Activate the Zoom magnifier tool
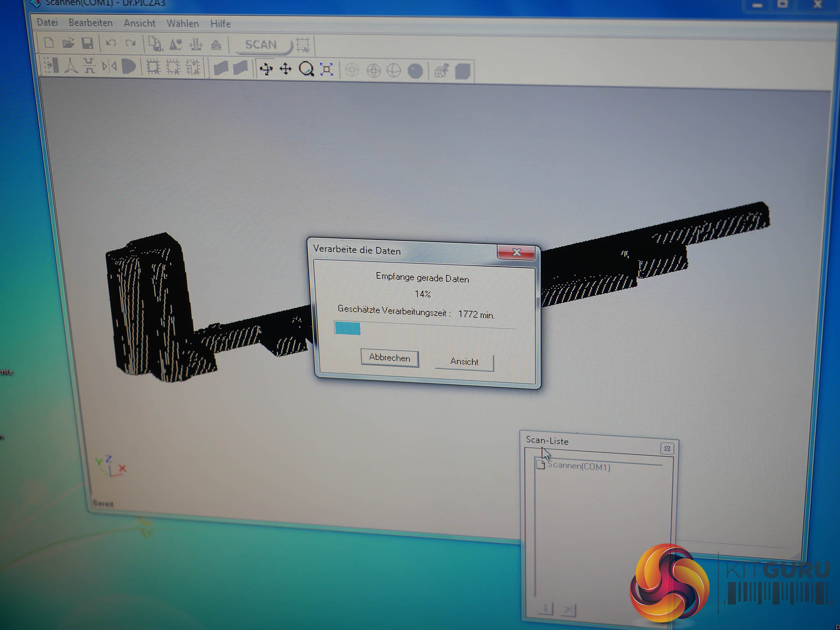The height and width of the screenshot is (630, 840). [306, 69]
